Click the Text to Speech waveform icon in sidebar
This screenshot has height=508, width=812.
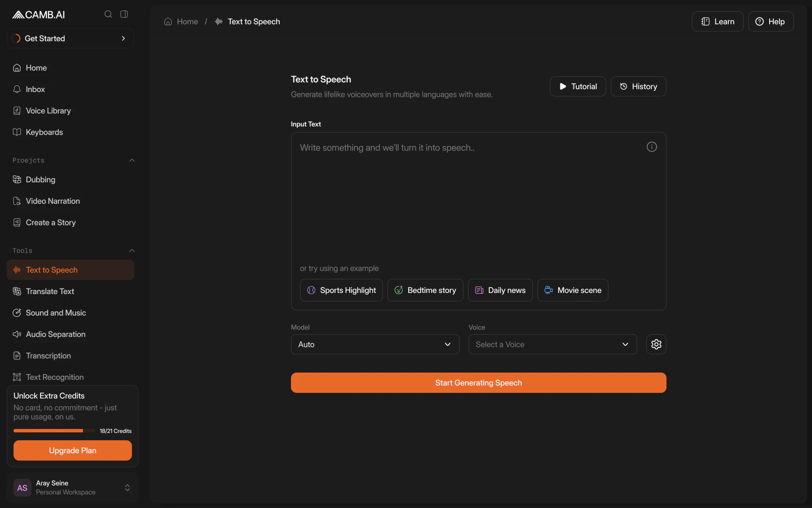[17, 270]
